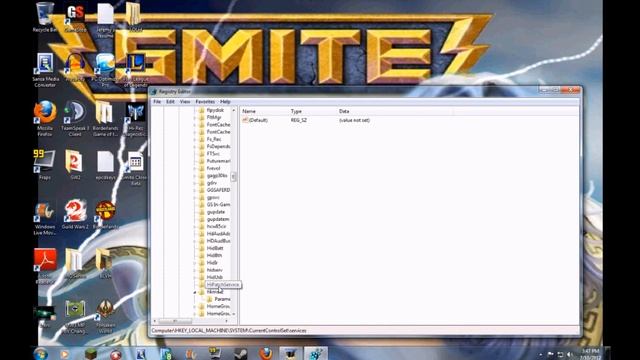Click the volume icon in system tray

(x=570, y=355)
